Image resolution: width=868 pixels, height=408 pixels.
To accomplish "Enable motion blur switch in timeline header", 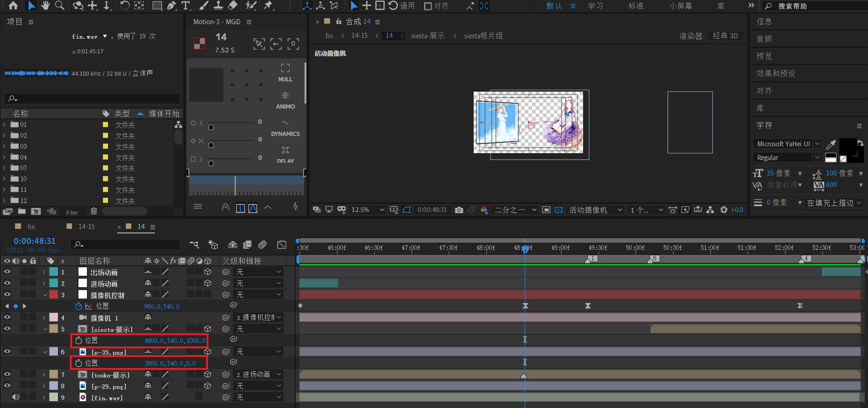I will [262, 245].
